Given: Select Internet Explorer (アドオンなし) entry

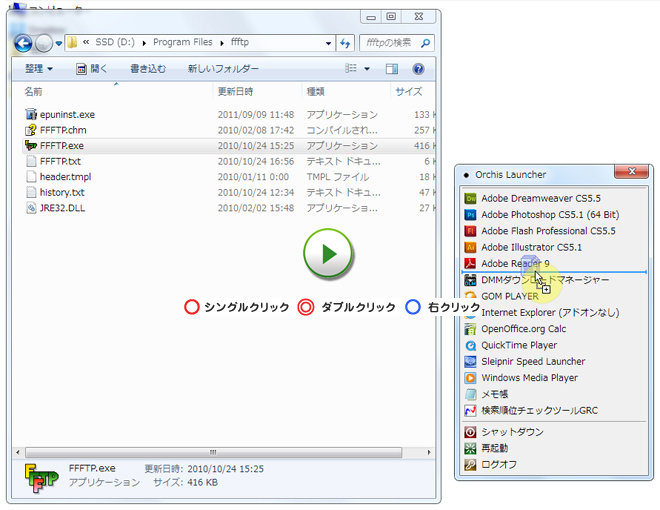Looking at the screenshot, I should click(x=550, y=313).
